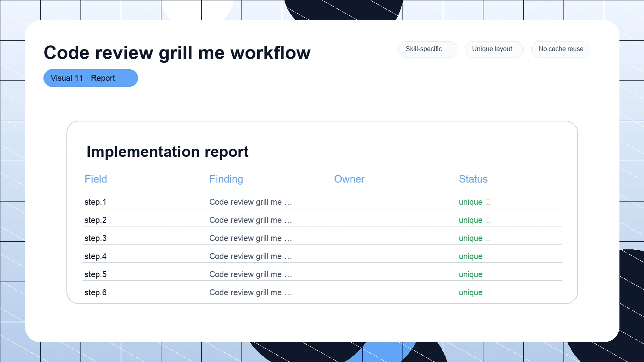Viewport: 644px width, 362px height.
Task: Select the step.4 field cell
Action: pyautogui.click(x=95, y=256)
